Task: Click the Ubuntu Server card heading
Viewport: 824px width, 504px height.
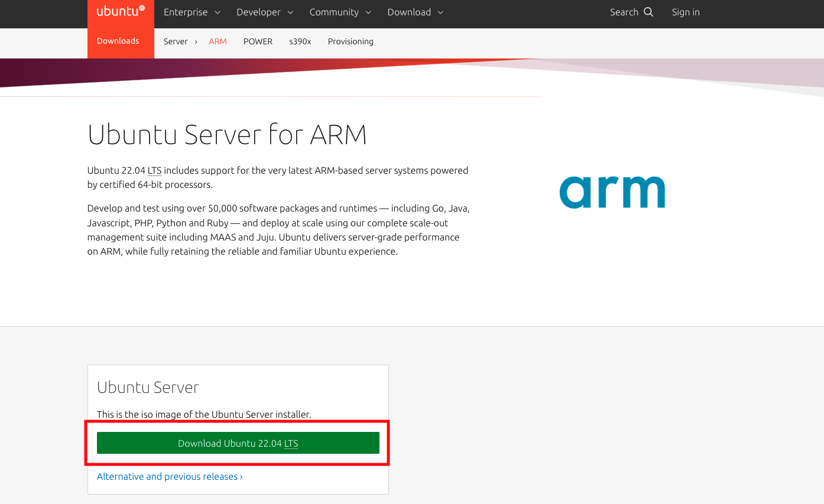Action: coord(148,387)
